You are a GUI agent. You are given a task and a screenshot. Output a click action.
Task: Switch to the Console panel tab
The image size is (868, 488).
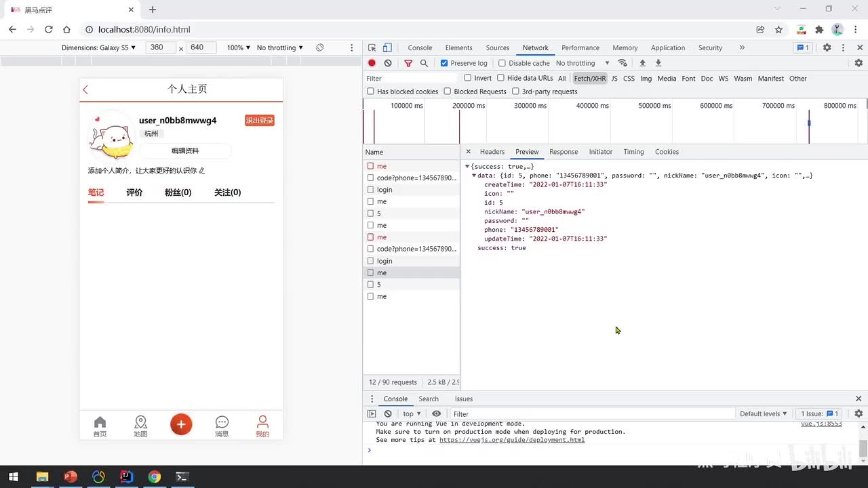point(420,47)
